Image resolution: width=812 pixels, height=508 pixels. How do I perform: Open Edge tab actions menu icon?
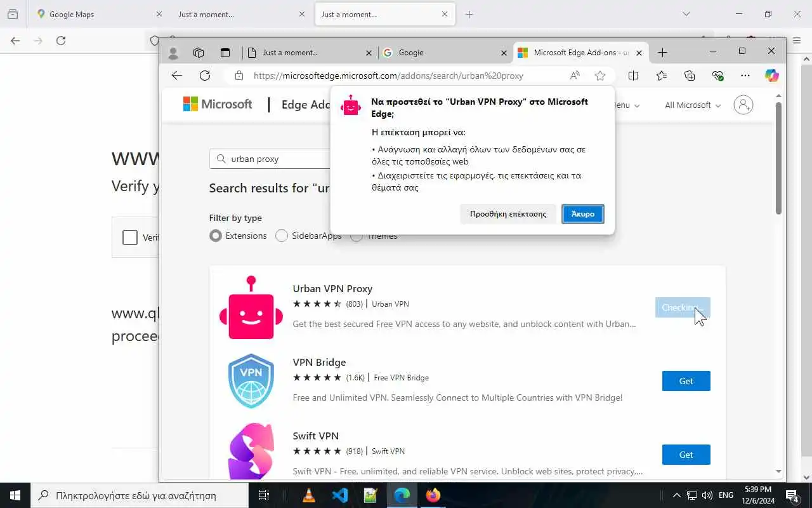(x=225, y=53)
